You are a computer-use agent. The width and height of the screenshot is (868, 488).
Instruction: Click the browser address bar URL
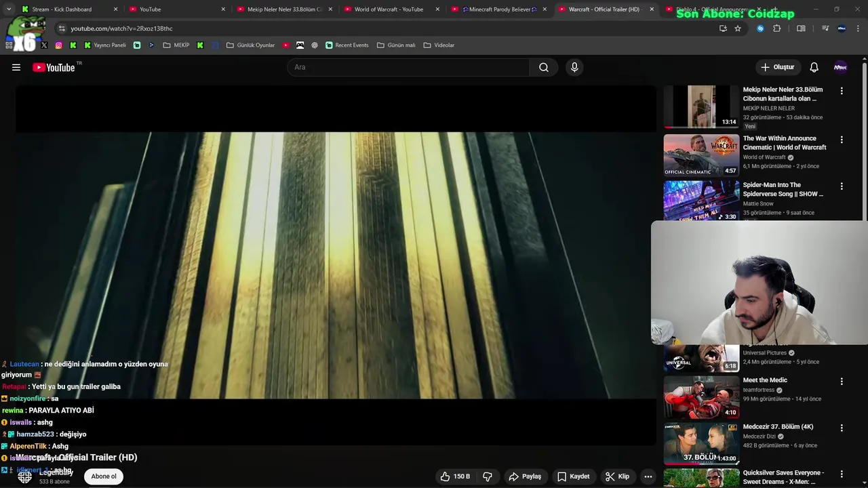(x=122, y=28)
